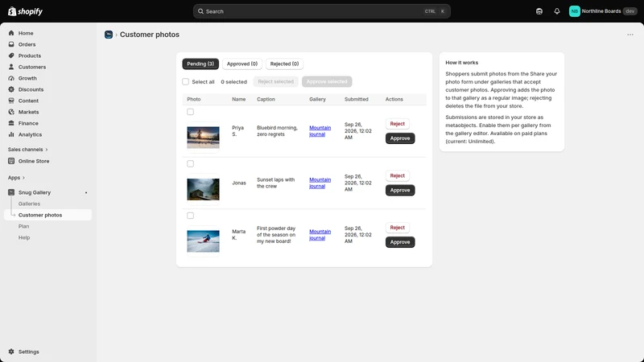Approve Marta K.'s photo
644x362 pixels.
click(400, 242)
